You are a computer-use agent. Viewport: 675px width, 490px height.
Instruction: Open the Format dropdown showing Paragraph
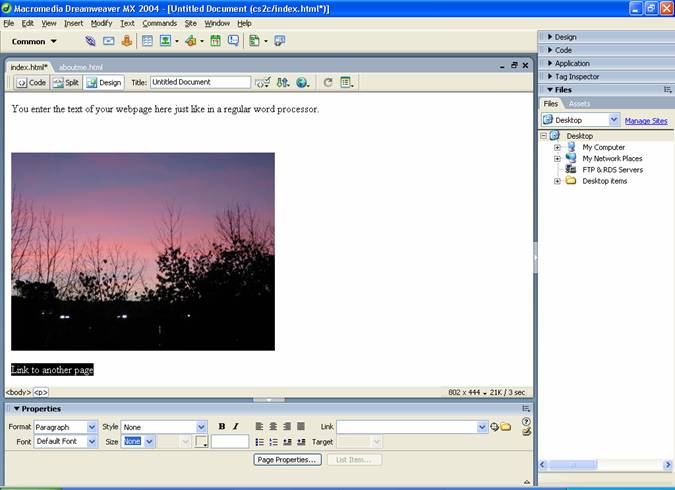(x=65, y=427)
